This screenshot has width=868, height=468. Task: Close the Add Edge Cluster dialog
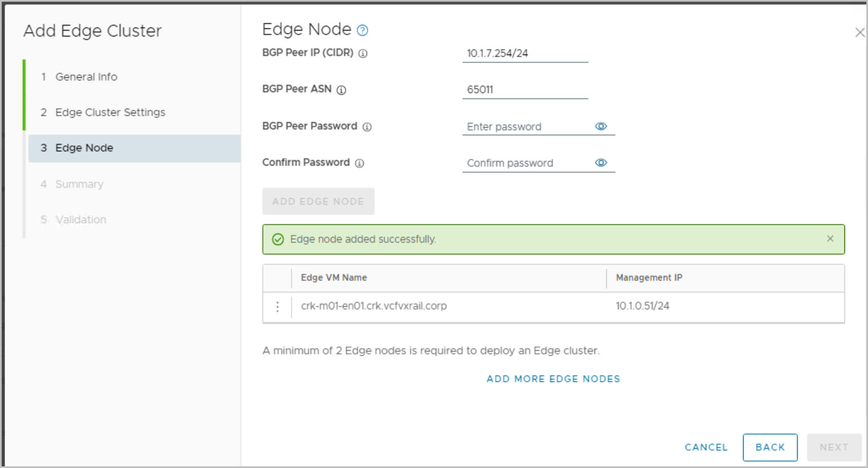[860, 33]
